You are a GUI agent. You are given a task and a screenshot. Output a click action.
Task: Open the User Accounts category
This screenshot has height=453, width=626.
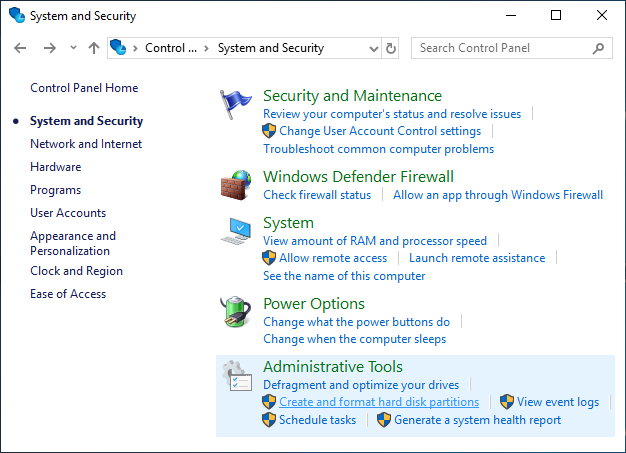coord(68,213)
